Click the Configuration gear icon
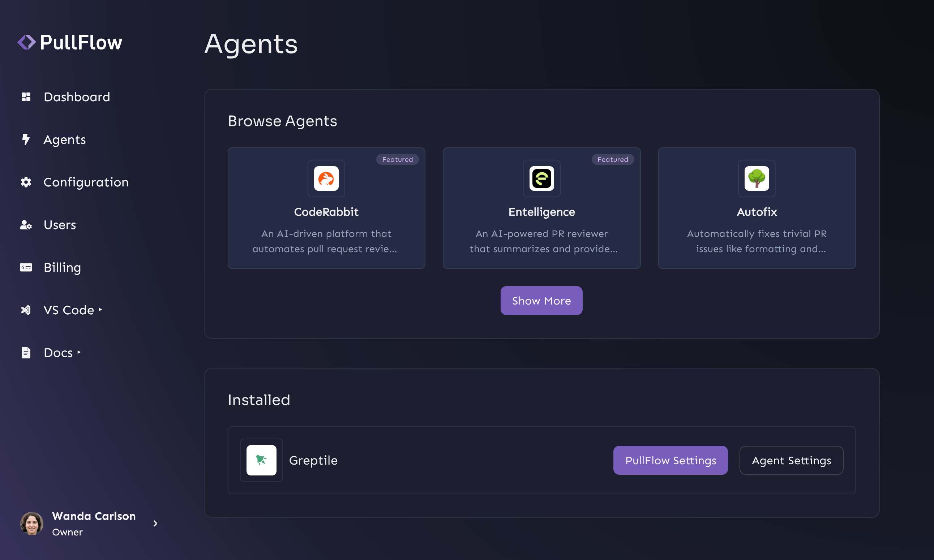934x560 pixels. (x=26, y=182)
